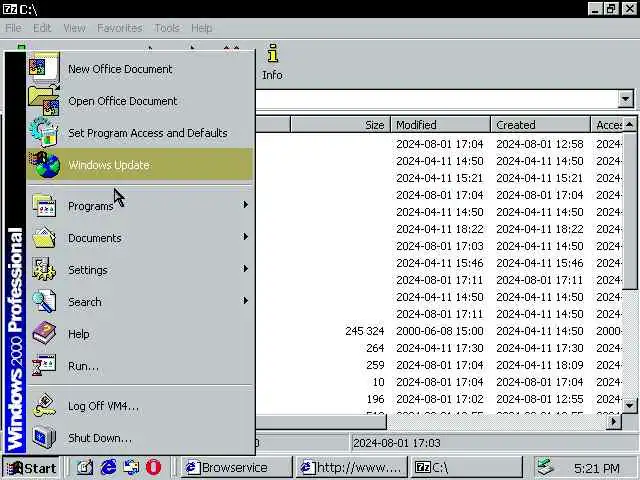This screenshot has height=480, width=640.
Task: Click the horizontal scroll right arrow
Action: [x=613, y=422]
